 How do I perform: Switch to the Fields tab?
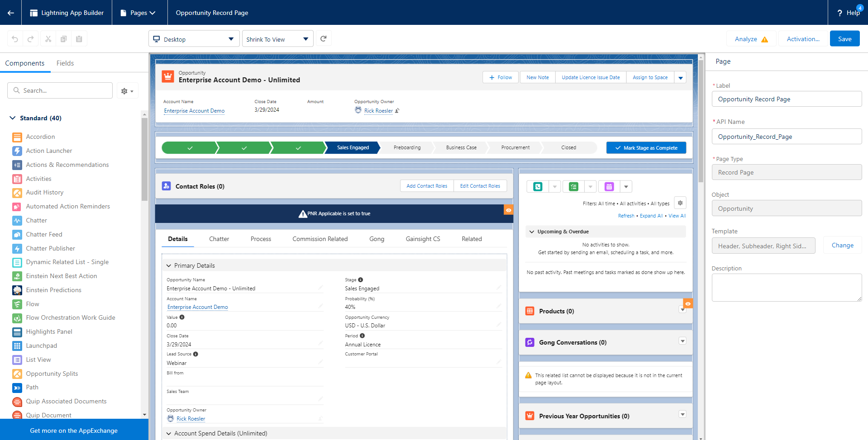[x=65, y=63]
